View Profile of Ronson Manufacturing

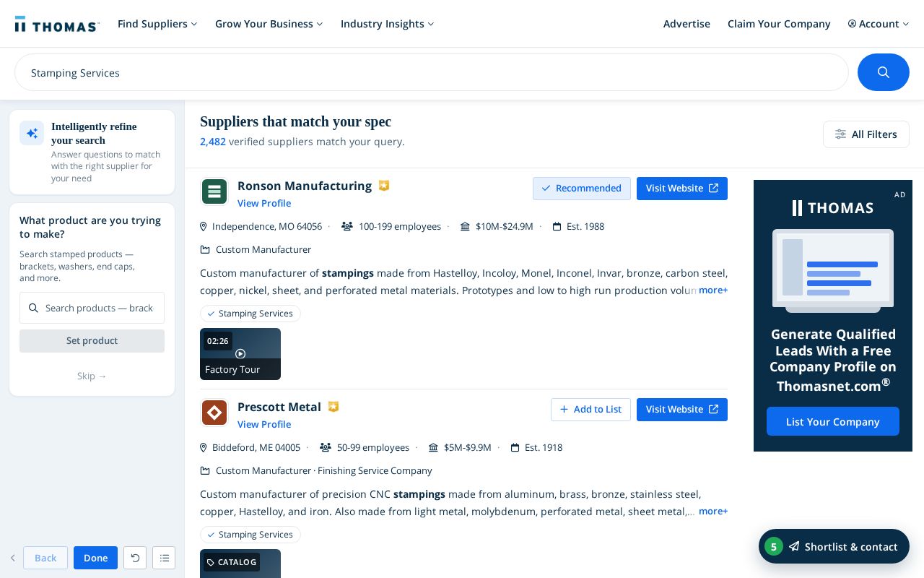[x=264, y=204]
